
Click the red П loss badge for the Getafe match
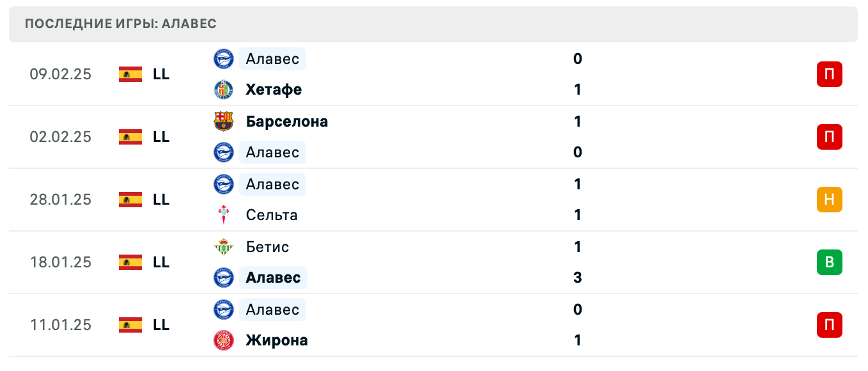pyautogui.click(x=829, y=74)
